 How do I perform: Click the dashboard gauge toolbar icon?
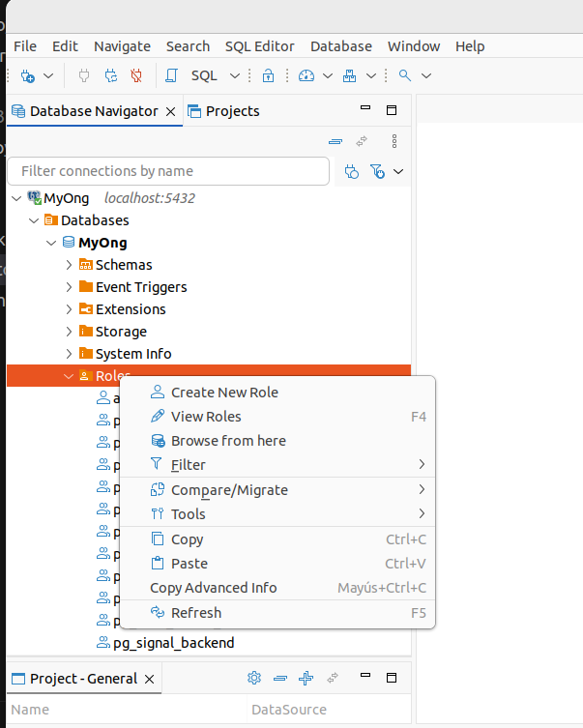coord(306,75)
